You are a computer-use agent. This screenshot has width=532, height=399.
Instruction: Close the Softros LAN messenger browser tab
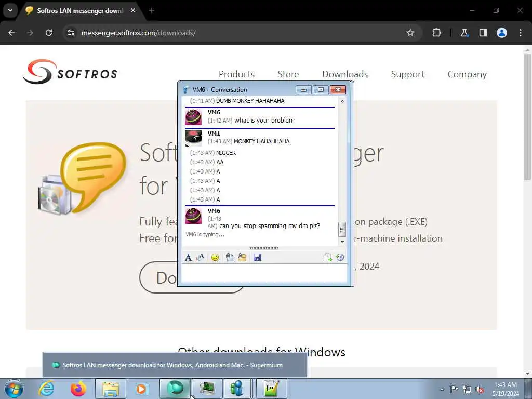pyautogui.click(x=133, y=10)
